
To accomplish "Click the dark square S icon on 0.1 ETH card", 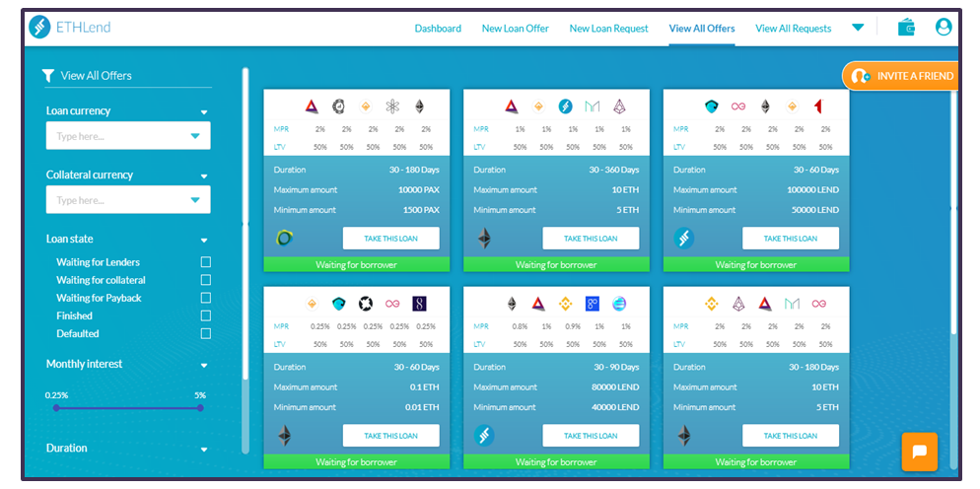I will point(419,304).
